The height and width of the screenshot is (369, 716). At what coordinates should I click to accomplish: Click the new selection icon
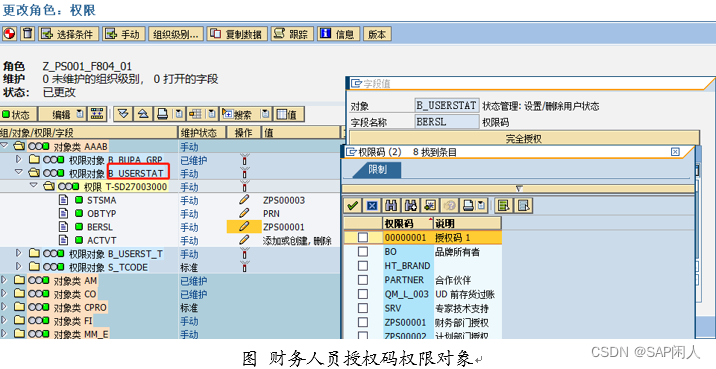tap(430, 206)
